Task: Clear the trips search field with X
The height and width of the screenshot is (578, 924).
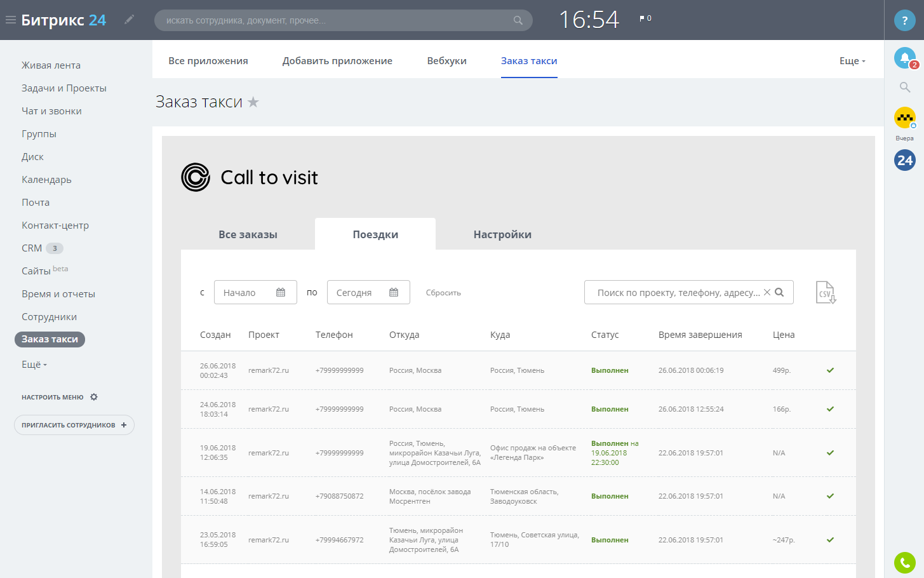Action: [x=767, y=292]
